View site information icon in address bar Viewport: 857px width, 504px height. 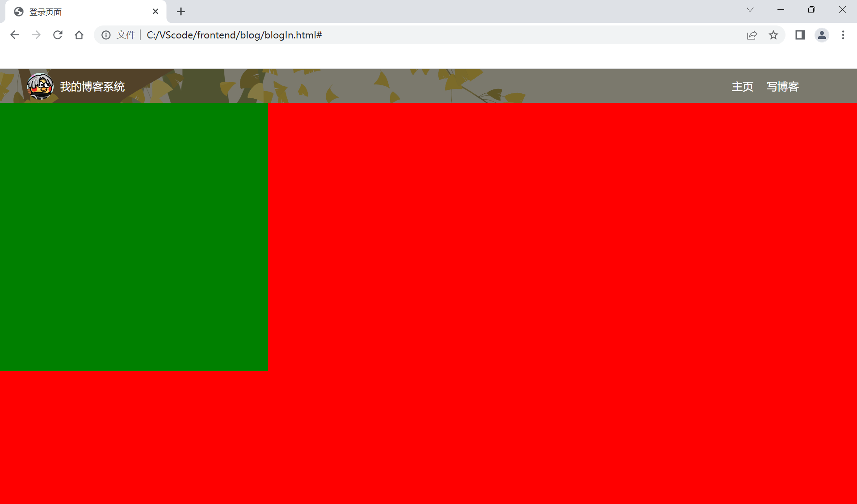point(106,35)
